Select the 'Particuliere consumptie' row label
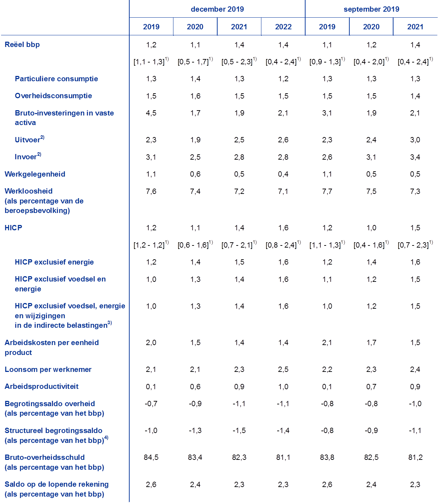 [x=57, y=79]
